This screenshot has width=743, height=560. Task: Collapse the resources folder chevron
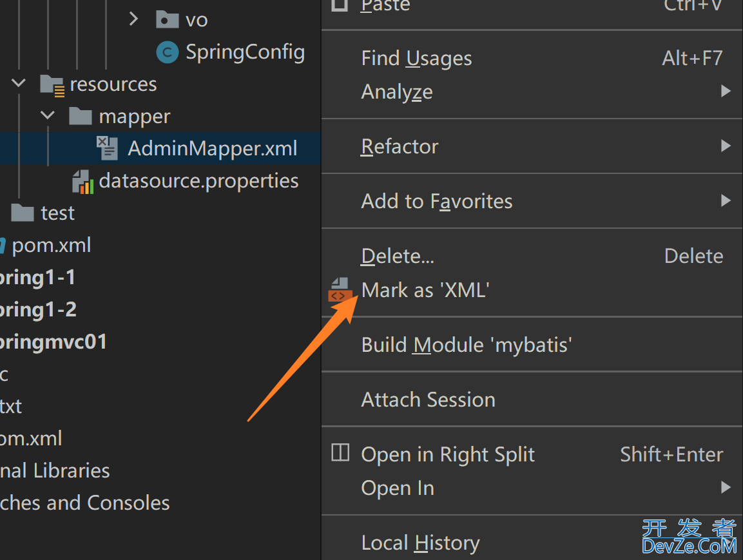(x=19, y=83)
